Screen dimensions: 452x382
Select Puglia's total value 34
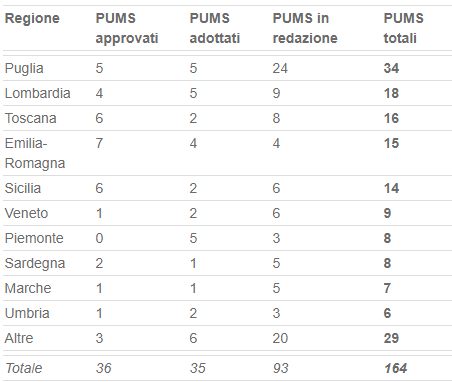pyautogui.click(x=391, y=68)
